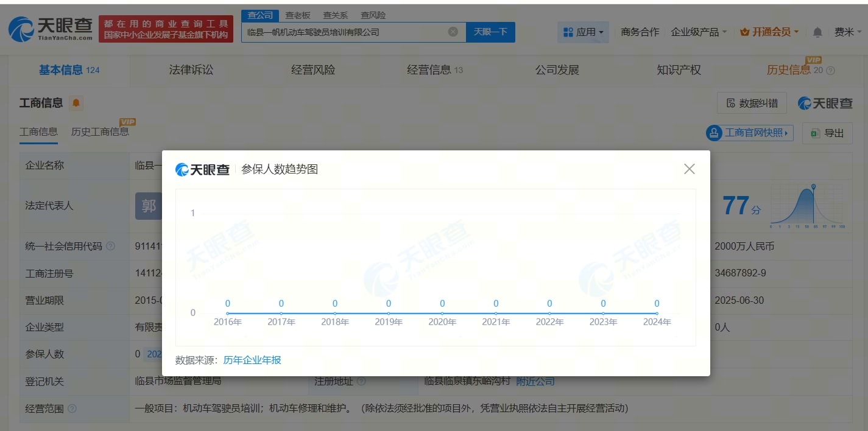Screen dimensions: 868x431
Task: Click the score distribution curve thumbnail
Action: [807, 206]
